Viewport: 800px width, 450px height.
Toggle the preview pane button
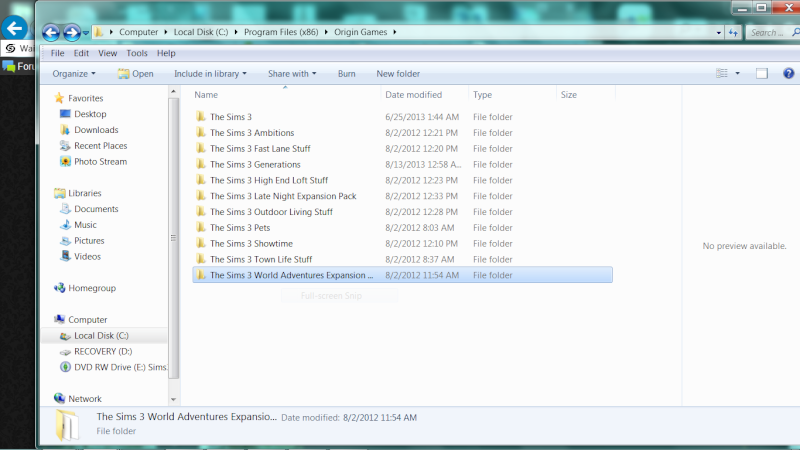tap(762, 73)
